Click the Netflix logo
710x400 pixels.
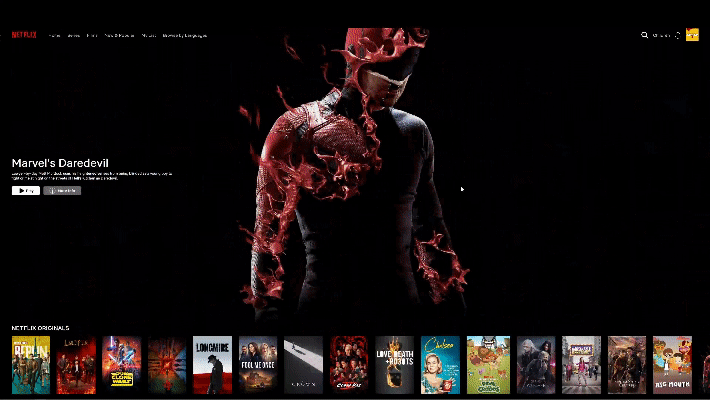point(24,35)
